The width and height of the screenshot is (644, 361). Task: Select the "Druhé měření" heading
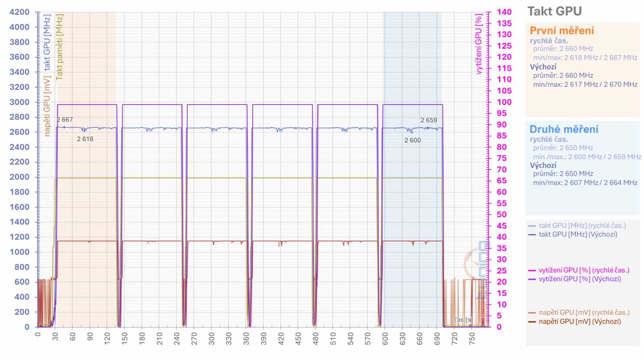coord(563,129)
